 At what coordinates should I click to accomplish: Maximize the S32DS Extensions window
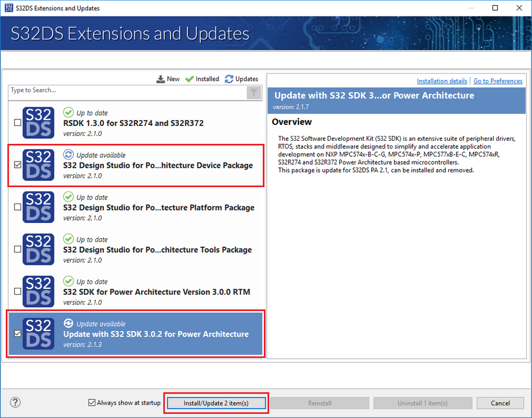point(495,8)
